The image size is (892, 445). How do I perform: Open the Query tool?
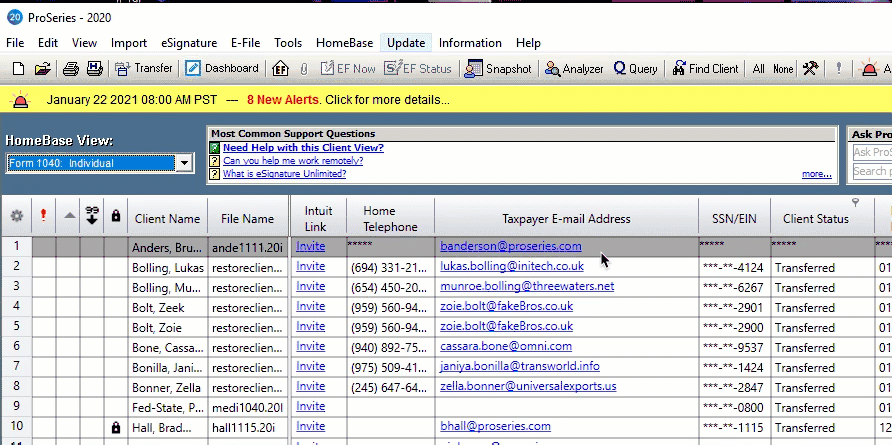pyautogui.click(x=635, y=69)
